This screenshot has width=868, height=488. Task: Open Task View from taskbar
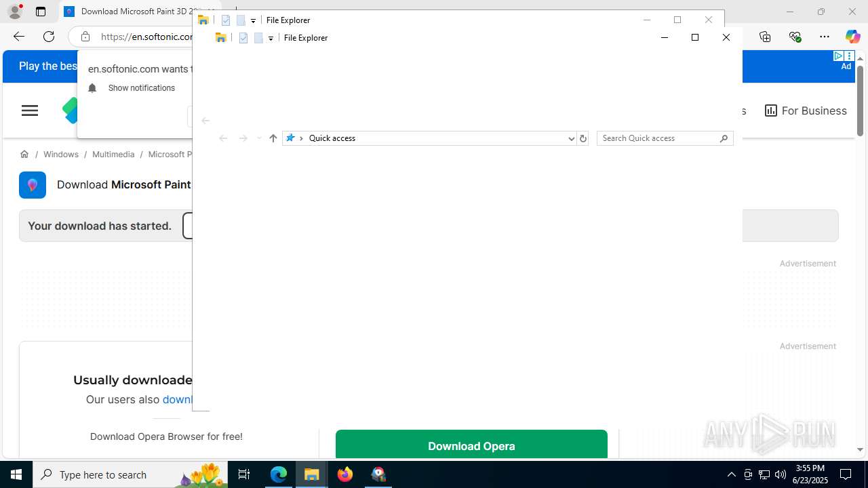click(x=244, y=474)
